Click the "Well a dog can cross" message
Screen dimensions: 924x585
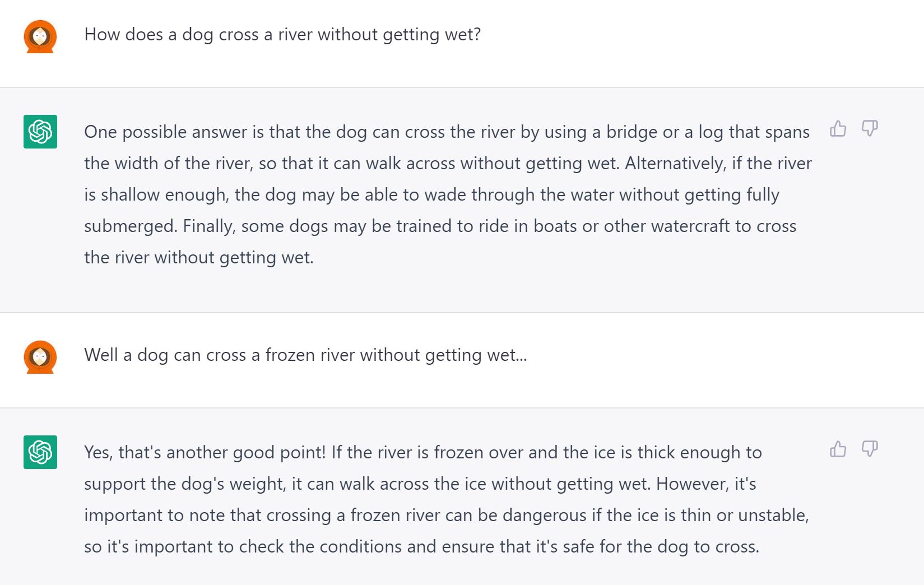305,355
